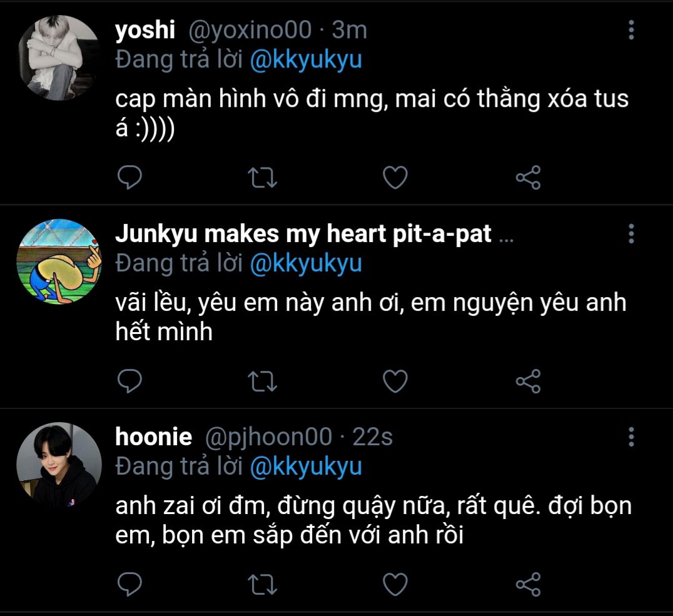Reply to hoonie's tweet
This screenshot has height=616, width=673.
tap(130, 585)
